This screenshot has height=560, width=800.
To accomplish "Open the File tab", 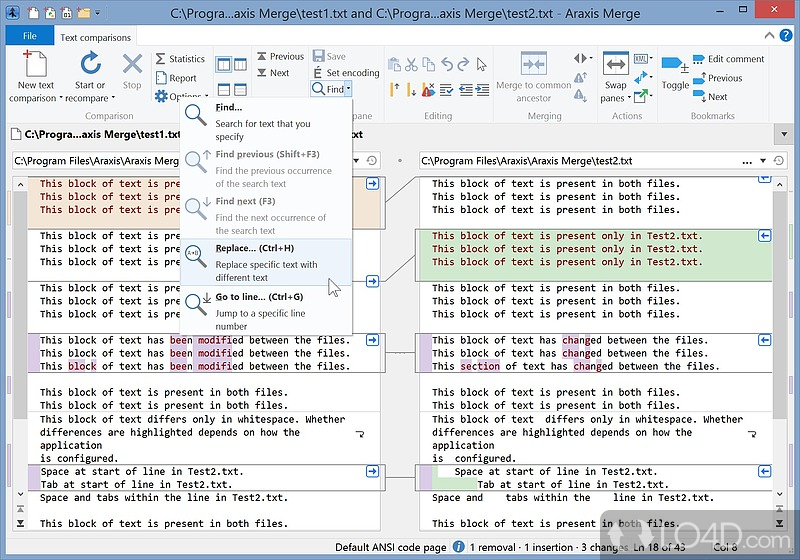I will click(29, 36).
